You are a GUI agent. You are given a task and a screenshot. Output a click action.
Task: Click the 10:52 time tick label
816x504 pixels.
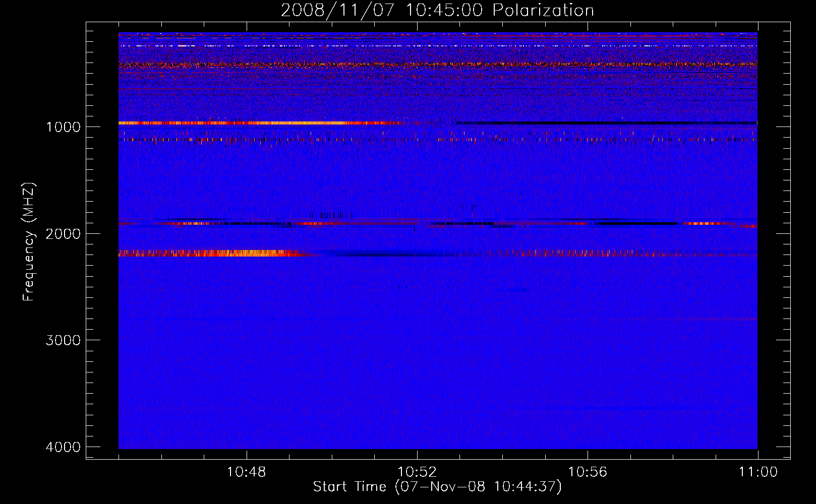point(417,472)
